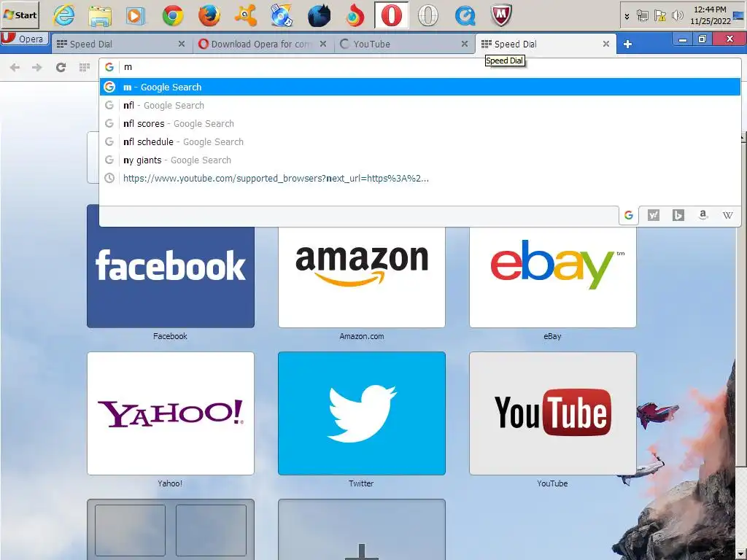Open McAfee shield taskbar icon
Image resolution: width=747 pixels, height=560 pixels.
[501, 15]
